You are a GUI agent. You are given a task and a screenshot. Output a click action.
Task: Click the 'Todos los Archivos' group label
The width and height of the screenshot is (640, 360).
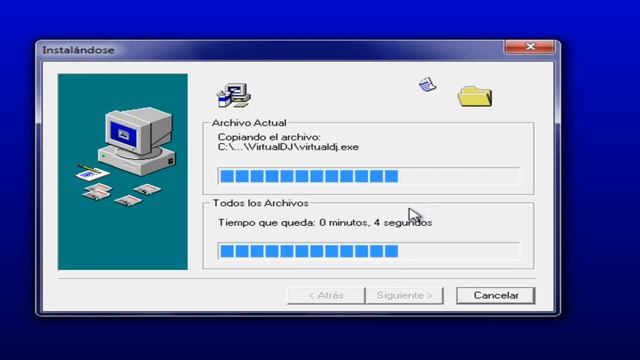click(260, 203)
